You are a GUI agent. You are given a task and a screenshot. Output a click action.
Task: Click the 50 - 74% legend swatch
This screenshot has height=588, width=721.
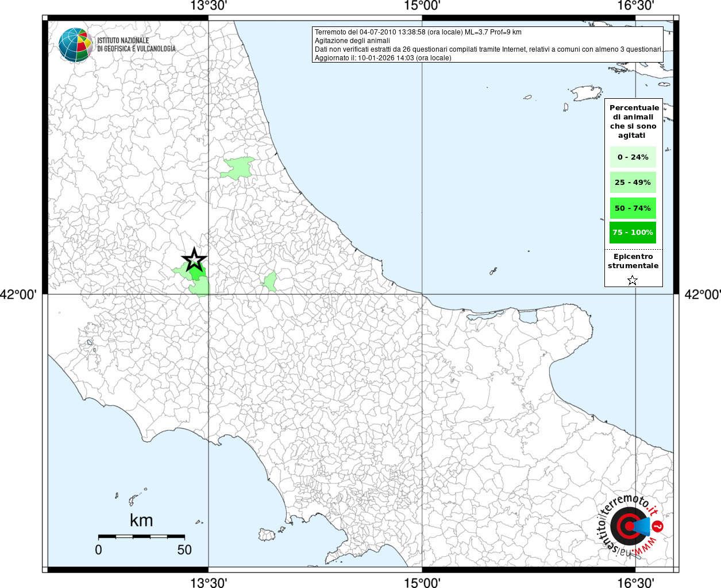[x=633, y=208]
